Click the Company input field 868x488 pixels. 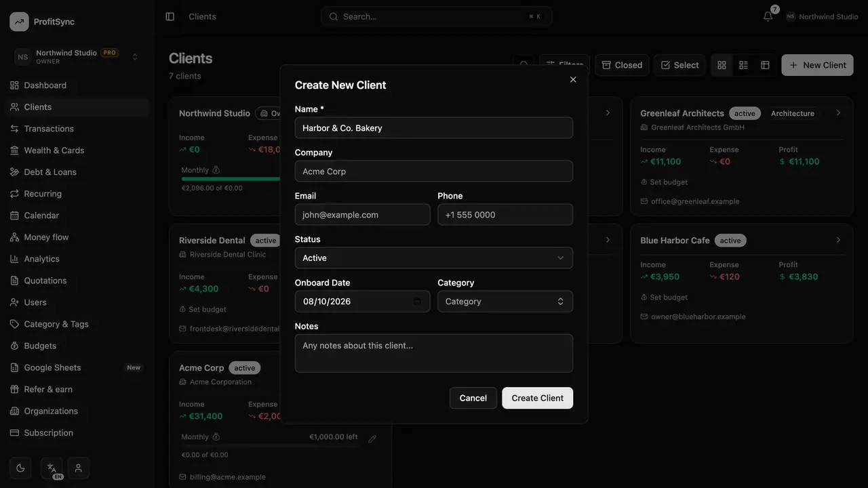coord(434,171)
